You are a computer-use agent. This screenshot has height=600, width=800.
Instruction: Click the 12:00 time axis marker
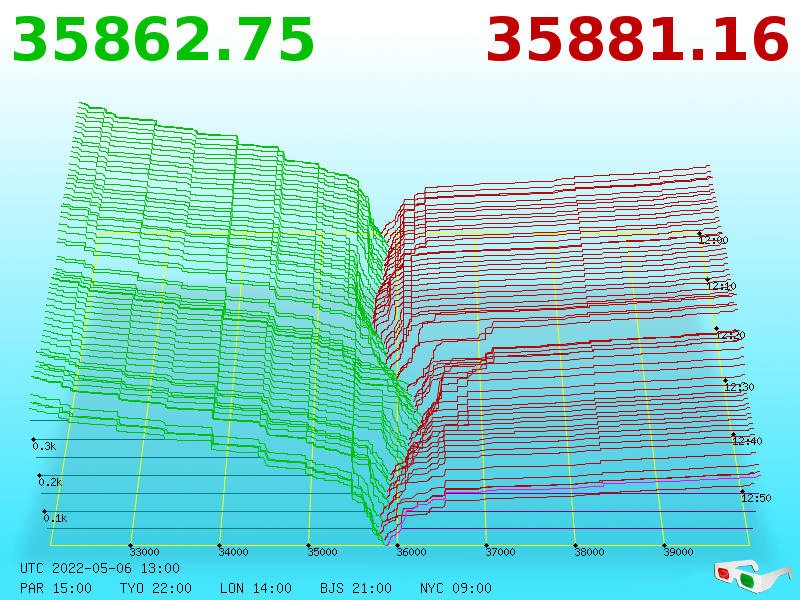click(713, 240)
